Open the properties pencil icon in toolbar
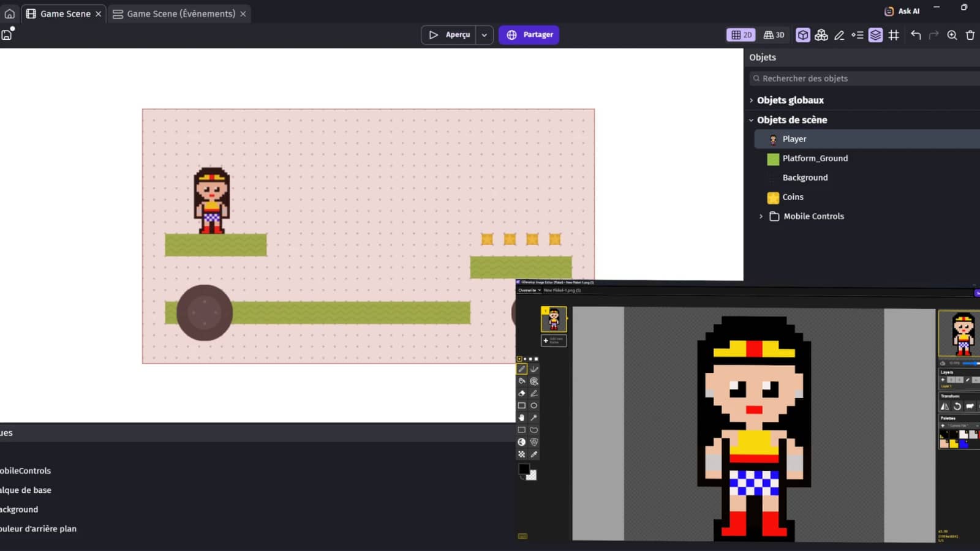The image size is (980, 551). [x=839, y=35]
